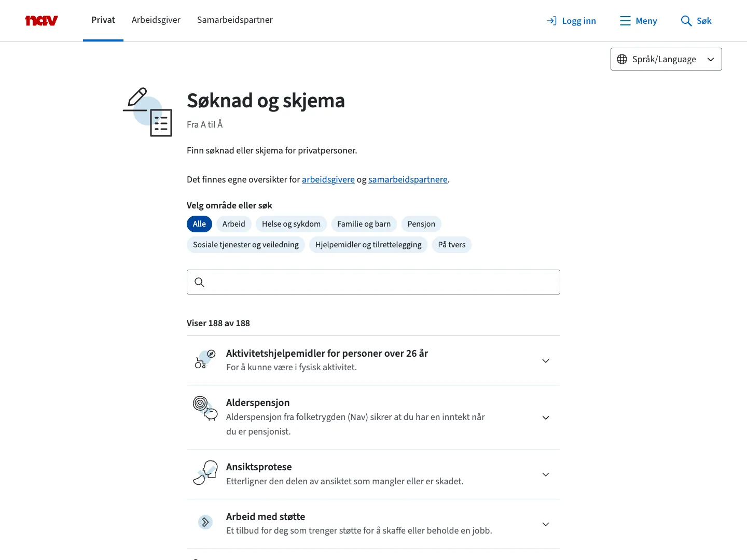Click the Arbeid med støtte arrow icon

click(205, 522)
